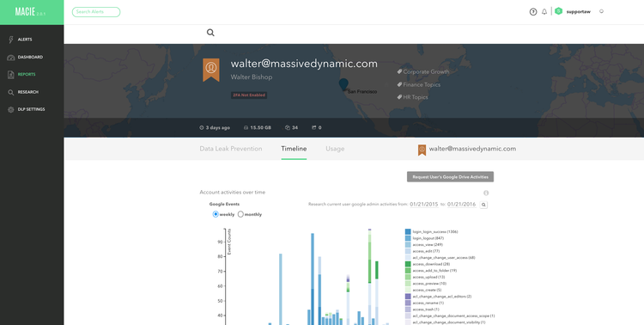644x325 pixels.
Task: Click the magnifier search icon below header
Action: point(210,33)
